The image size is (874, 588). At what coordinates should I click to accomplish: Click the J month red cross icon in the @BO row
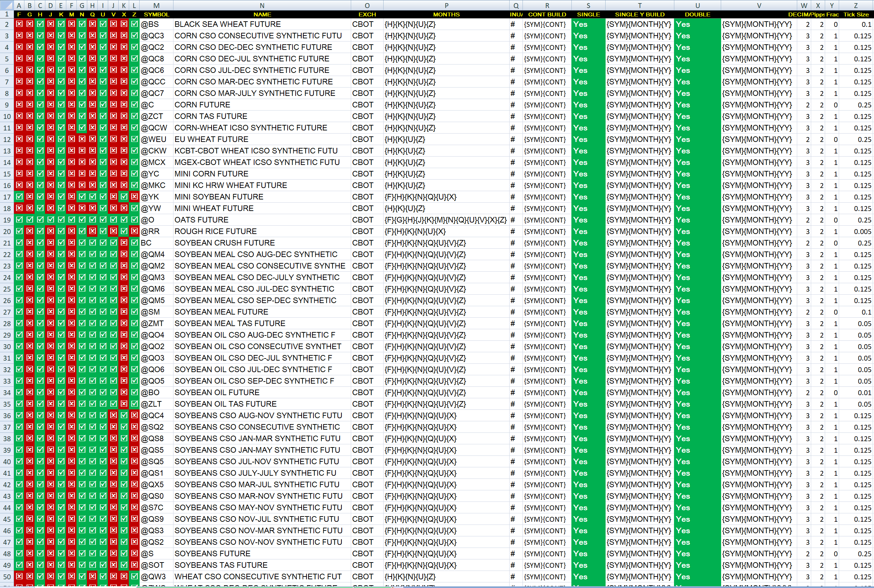tap(51, 392)
